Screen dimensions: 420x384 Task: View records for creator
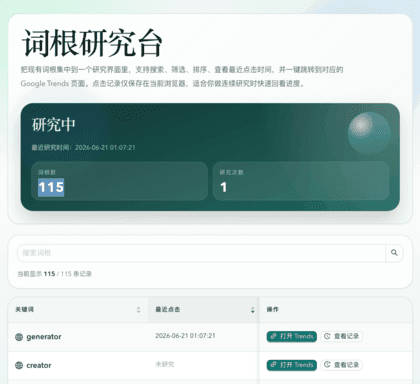tap(342, 365)
